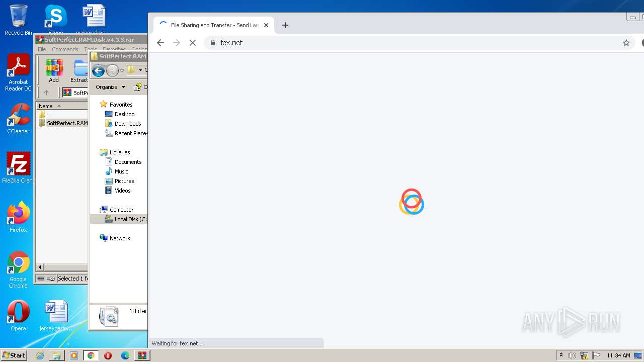The width and height of the screenshot is (644, 362).
Task: Open volume control in system tray
Action: [x=572, y=355]
